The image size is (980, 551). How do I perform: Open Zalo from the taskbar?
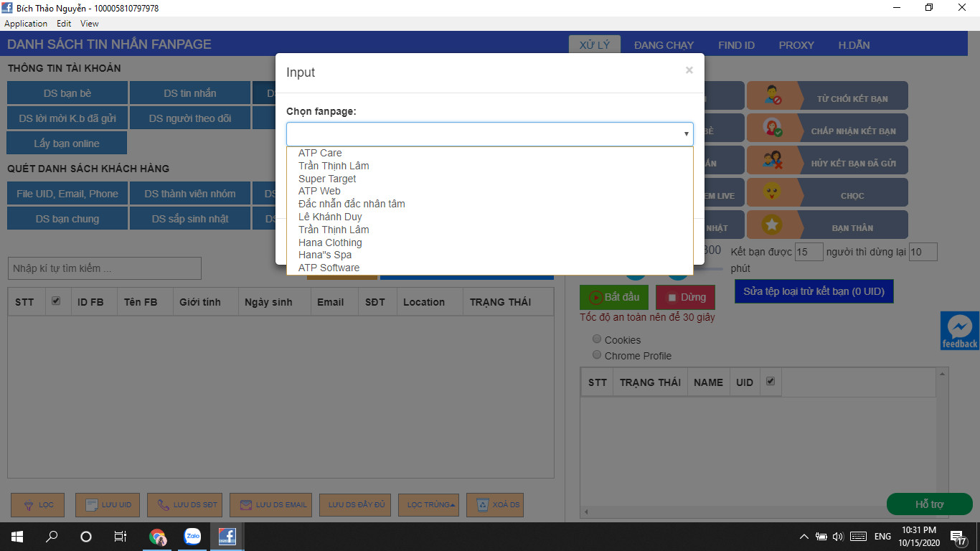[x=192, y=536]
